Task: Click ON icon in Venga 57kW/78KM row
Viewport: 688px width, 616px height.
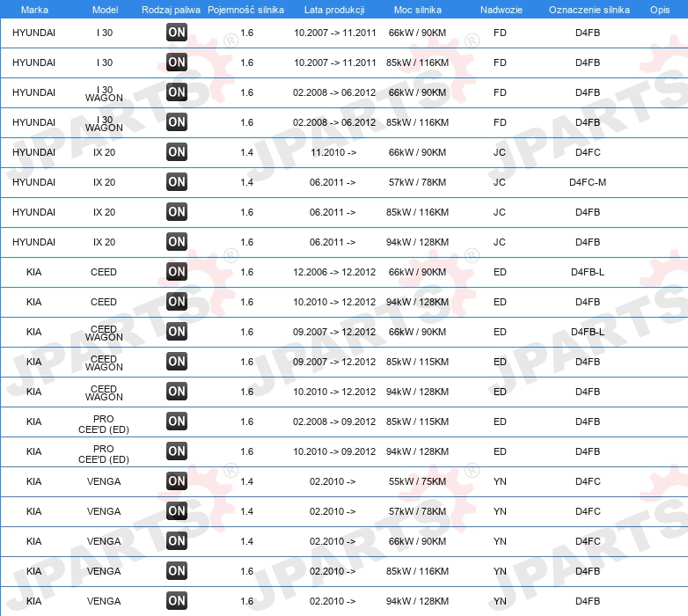Action: pos(177,510)
